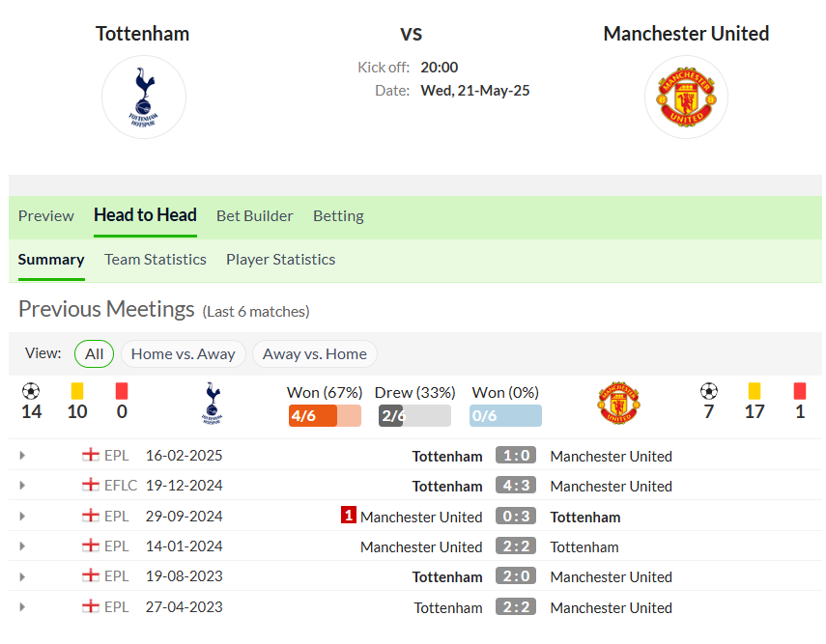Expand the 16-02-2025 EPL match row
Screen dimensions: 826x644
point(22,456)
